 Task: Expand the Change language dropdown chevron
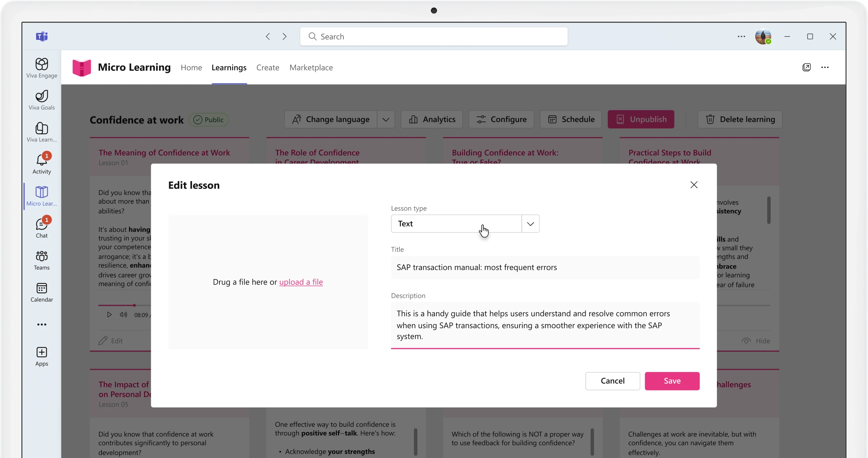[386, 120]
